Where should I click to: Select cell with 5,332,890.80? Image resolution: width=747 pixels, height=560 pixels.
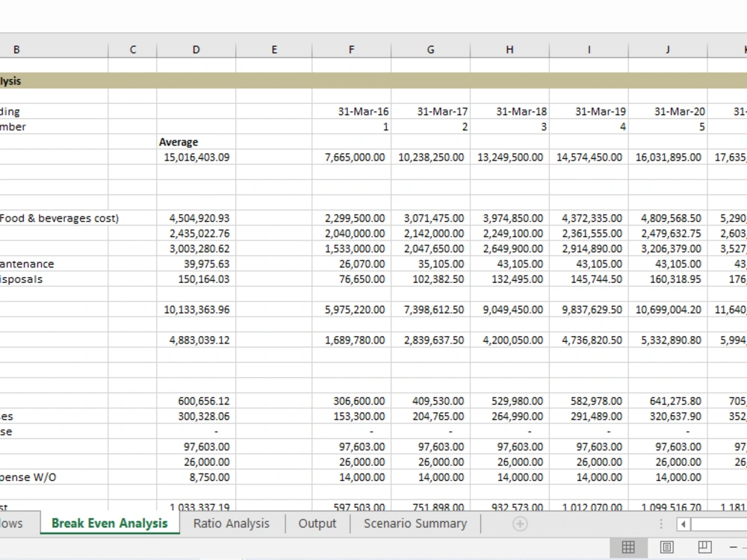668,340
